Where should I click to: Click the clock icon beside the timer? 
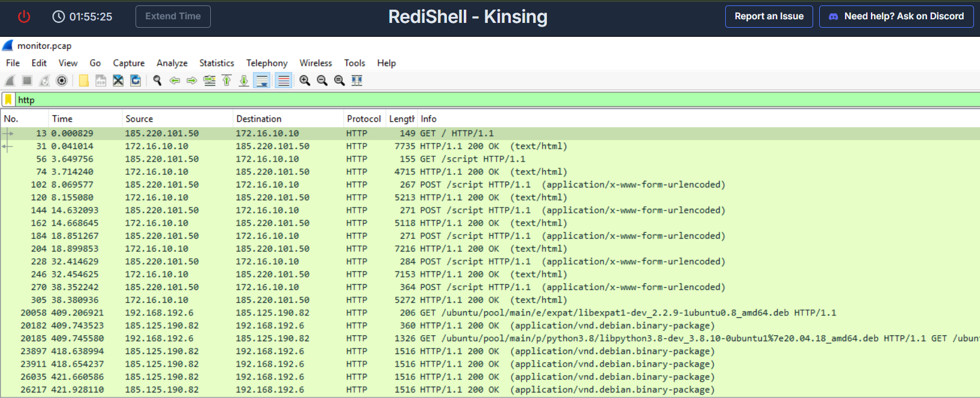click(58, 16)
